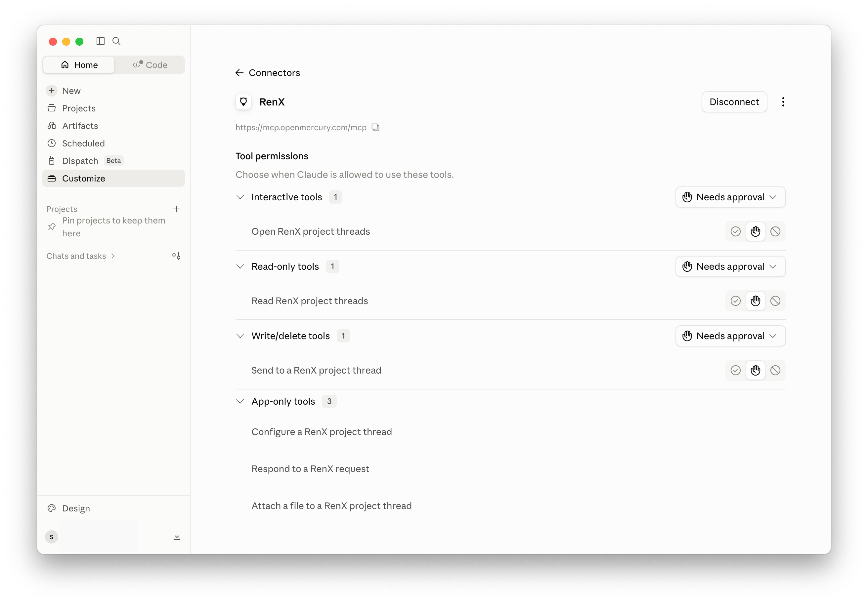Click Pin projects to keep them here text
Screen dimensions: 868x603
113,227
